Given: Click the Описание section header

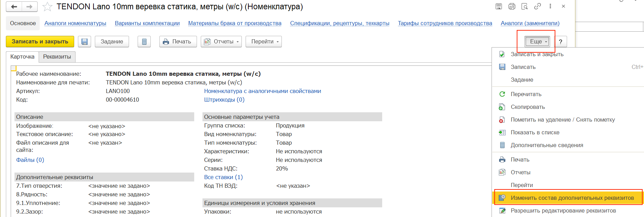Looking at the screenshot, I should (x=104, y=117).
